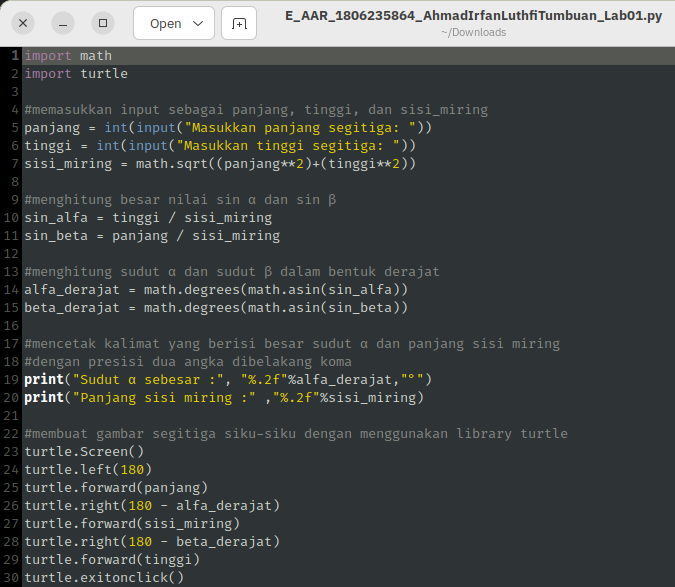This screenshot has width=675, height=587.
Task: Click line number 30 in the gutter
Action: [x=11, y=578]
